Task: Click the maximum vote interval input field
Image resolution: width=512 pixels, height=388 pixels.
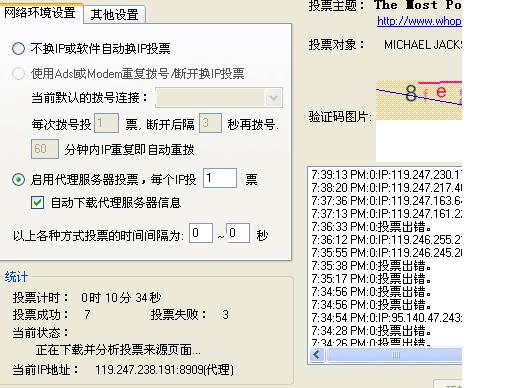Action: [238, 233]
